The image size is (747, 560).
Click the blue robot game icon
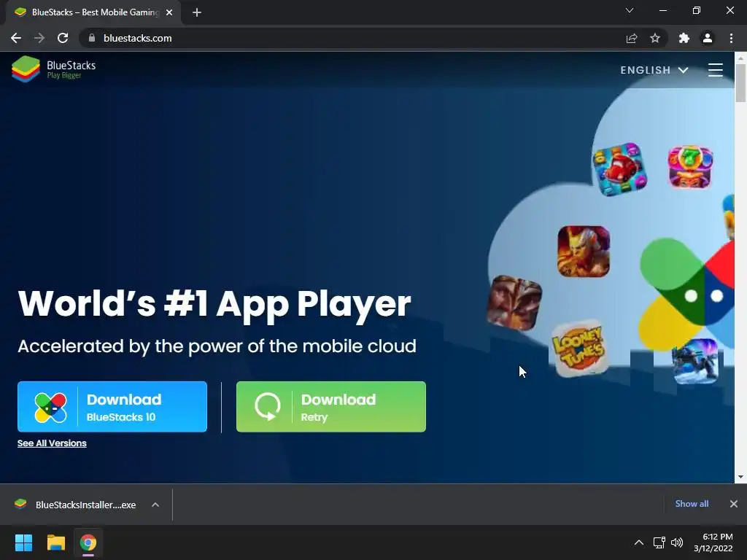coord(695,361)
